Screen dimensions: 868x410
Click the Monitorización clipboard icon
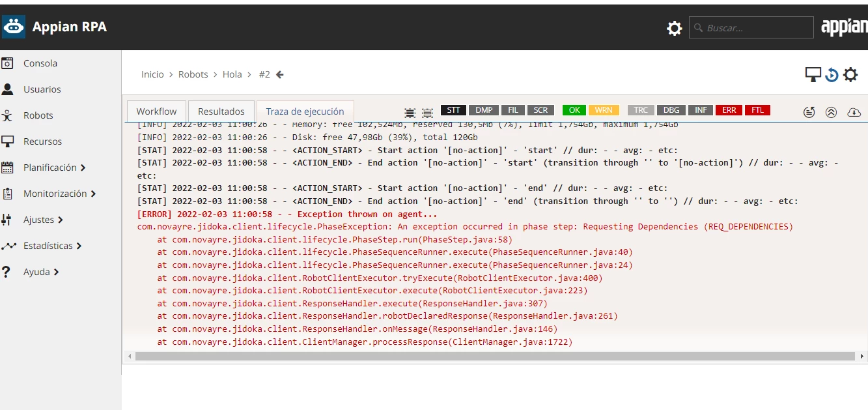(x=7, y=194)
